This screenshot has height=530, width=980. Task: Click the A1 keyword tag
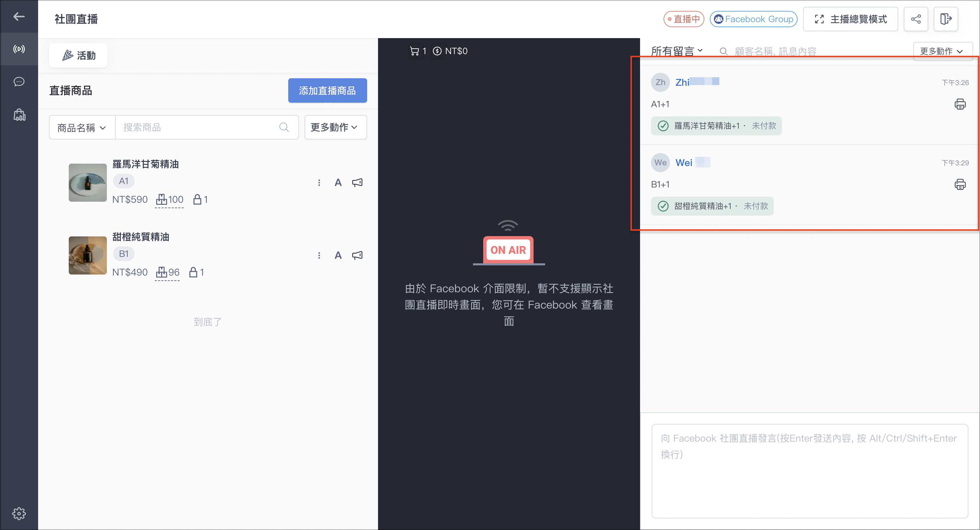124,181
